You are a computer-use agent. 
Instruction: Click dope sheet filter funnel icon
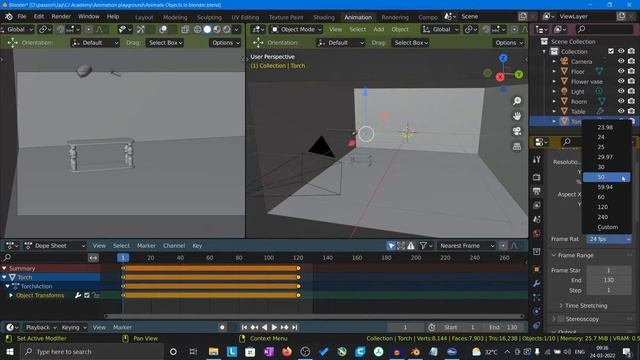tap(423, 246)
